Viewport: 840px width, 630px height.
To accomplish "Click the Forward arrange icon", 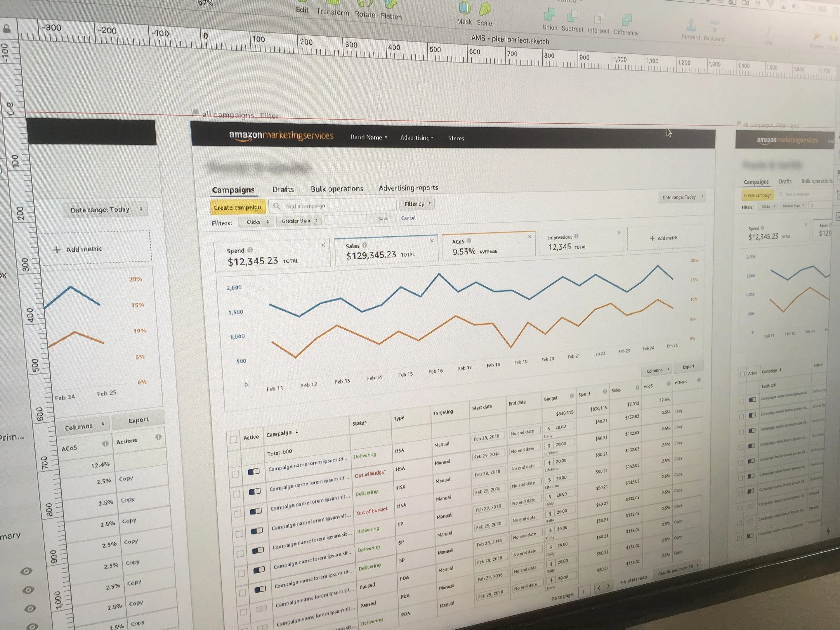I will [x=691, y=25].
